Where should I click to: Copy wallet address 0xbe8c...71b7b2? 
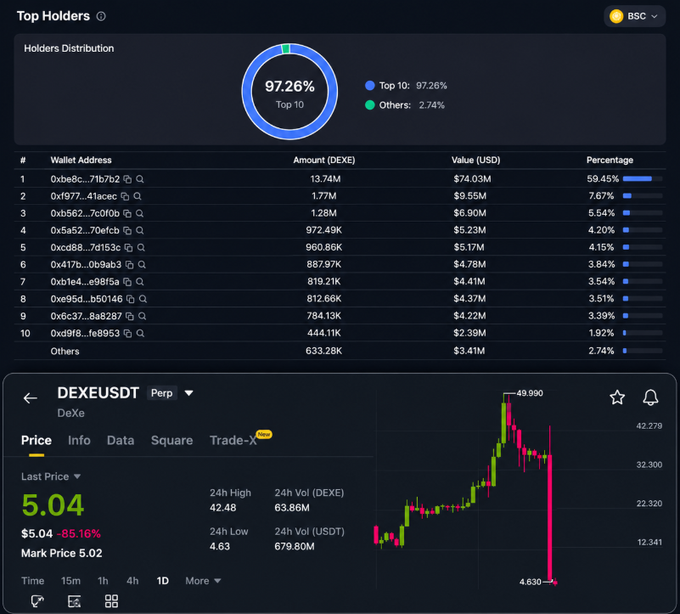[x=128, y=179]
